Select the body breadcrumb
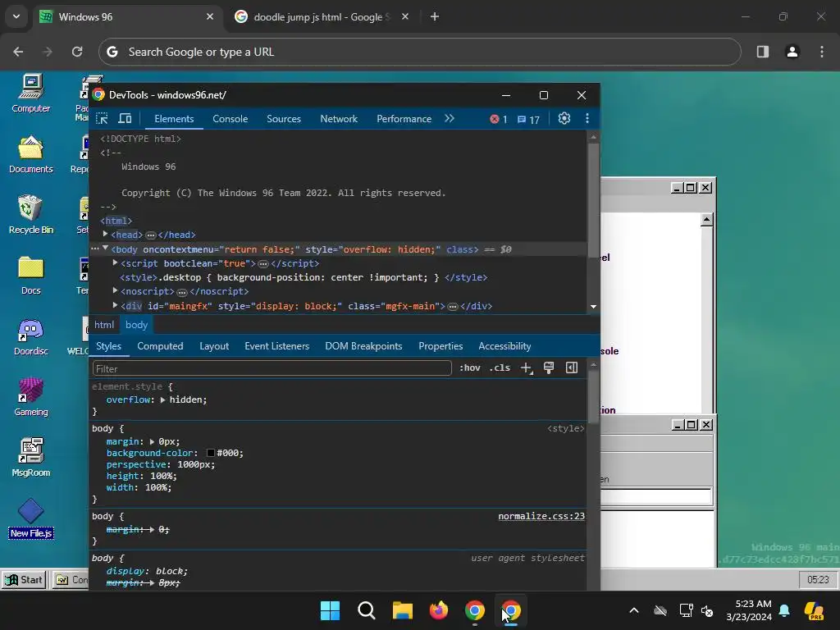This screenshot has height=630, width=840. pyautogui.click(x=137, y=325)
